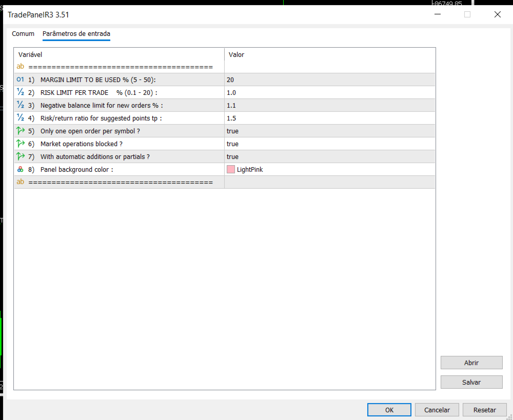The height and width of the screenshot is (420, 513).
Task: Edit the margin limit value 20
Action: [329, 79]
